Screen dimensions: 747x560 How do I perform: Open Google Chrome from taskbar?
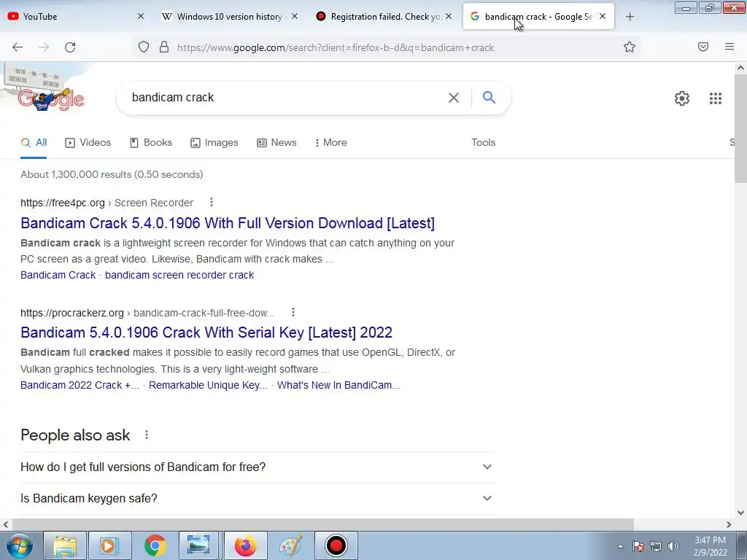click(155, 545)
